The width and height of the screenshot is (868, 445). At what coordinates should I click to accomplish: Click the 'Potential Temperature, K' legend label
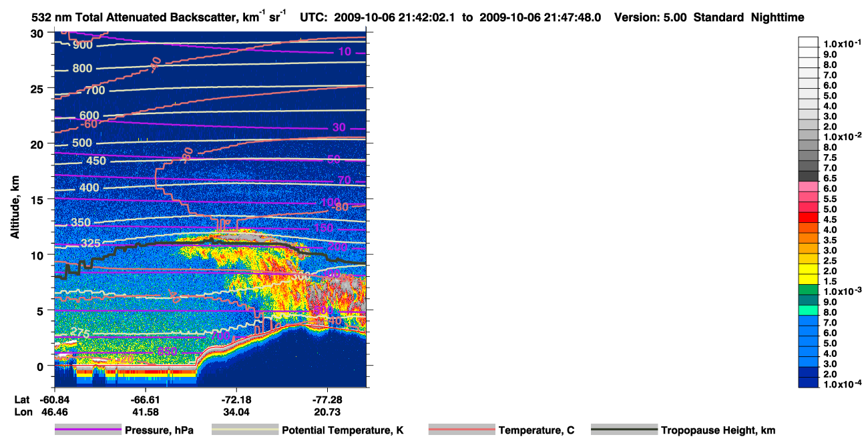343,430
